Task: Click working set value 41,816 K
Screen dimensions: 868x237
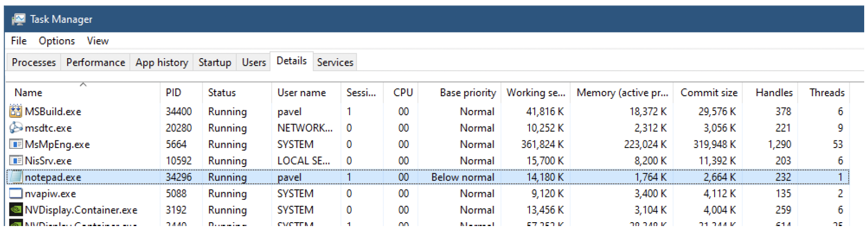Action: [545, 112]
